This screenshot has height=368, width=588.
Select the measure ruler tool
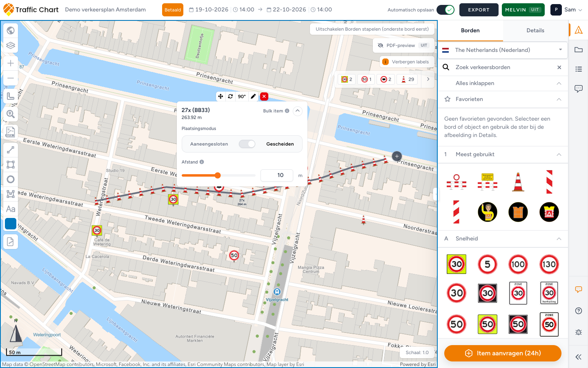[x=11, y=96]
